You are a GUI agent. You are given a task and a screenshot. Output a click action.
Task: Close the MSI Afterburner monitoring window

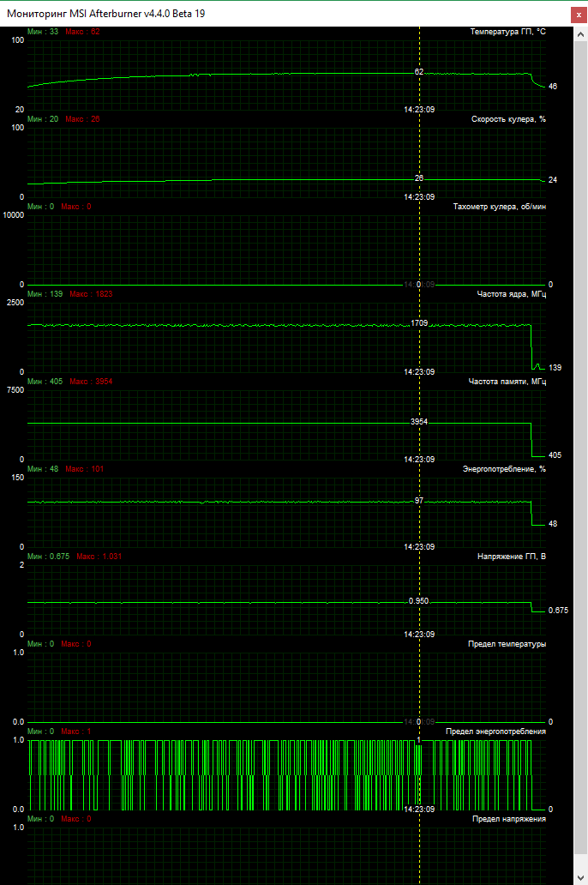[x=579, y=14]
